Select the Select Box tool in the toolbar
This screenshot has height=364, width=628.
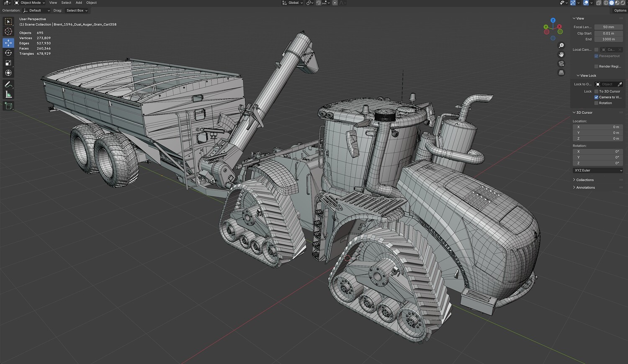point(8,22)
